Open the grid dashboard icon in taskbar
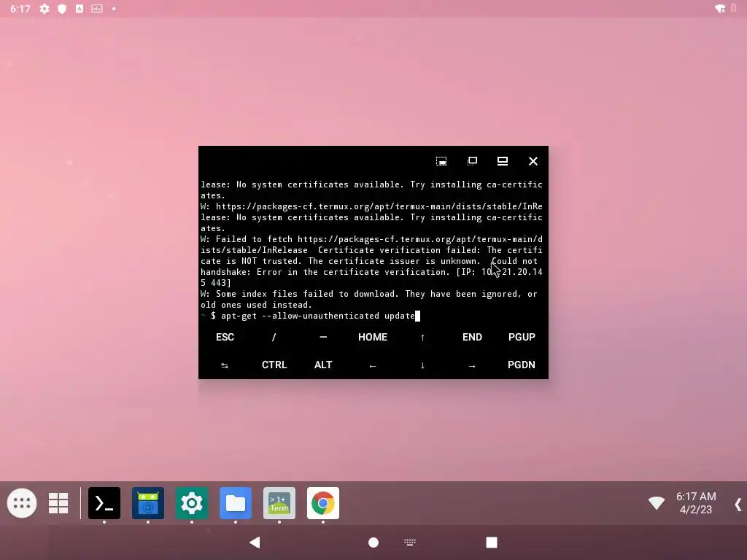Viewport: 747px width, 560px height. pyautogui.click(x=58, y=503)
